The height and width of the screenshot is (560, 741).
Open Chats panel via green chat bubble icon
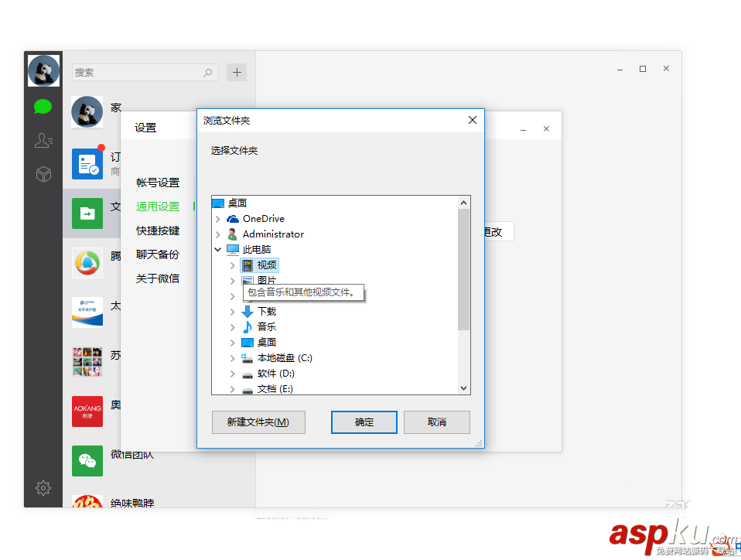(x=43, y=106)
